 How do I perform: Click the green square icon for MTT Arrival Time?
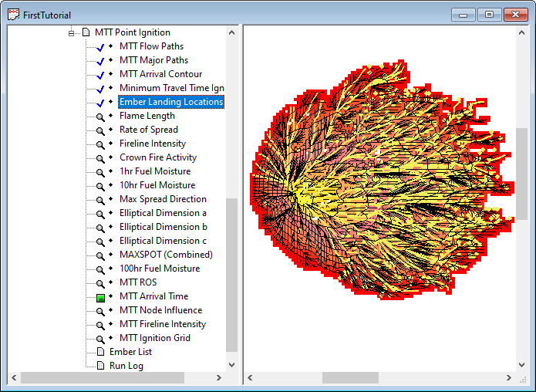tap(100, 297)
